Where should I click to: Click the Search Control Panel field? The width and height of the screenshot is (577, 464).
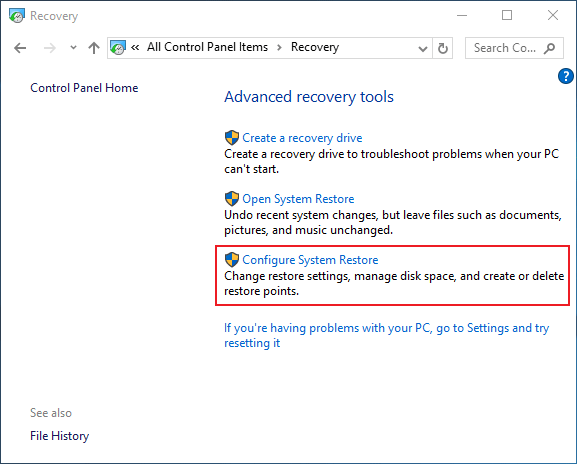514,48
